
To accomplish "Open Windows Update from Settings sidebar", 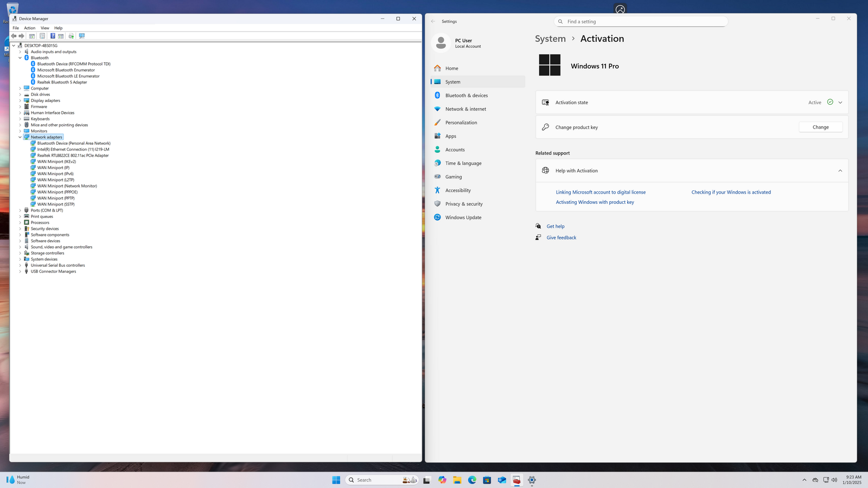I will pyautogui.click(x=463, y=217).
